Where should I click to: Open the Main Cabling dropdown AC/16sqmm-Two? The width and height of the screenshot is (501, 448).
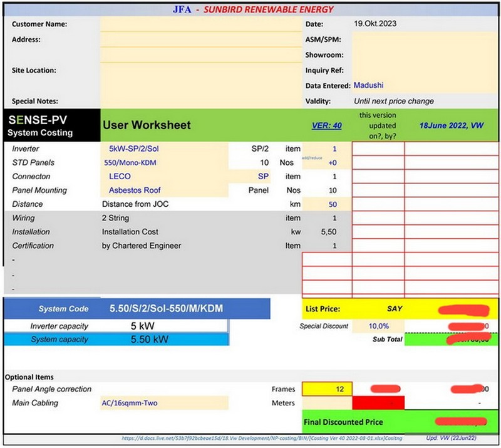(164, 403)
